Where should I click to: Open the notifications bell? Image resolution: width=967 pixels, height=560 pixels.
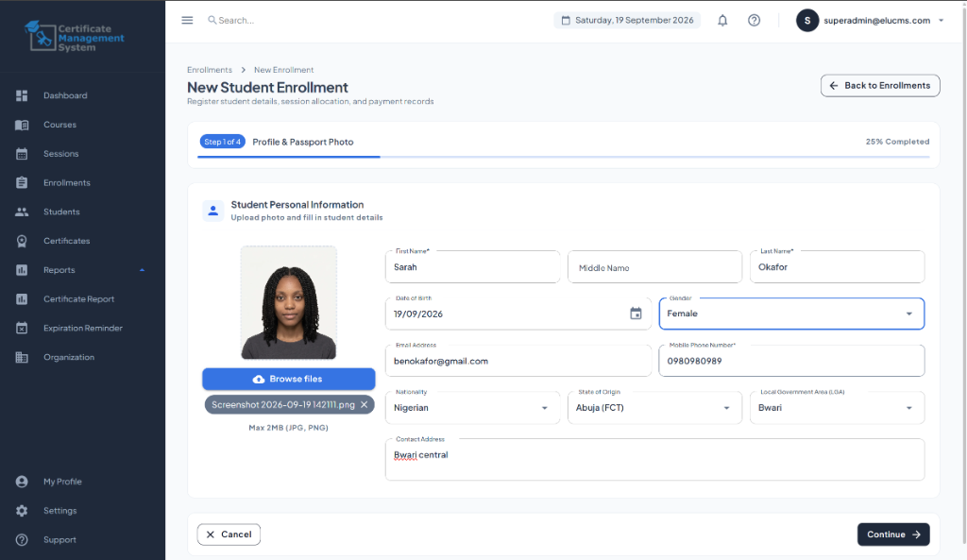coord(722,21)
